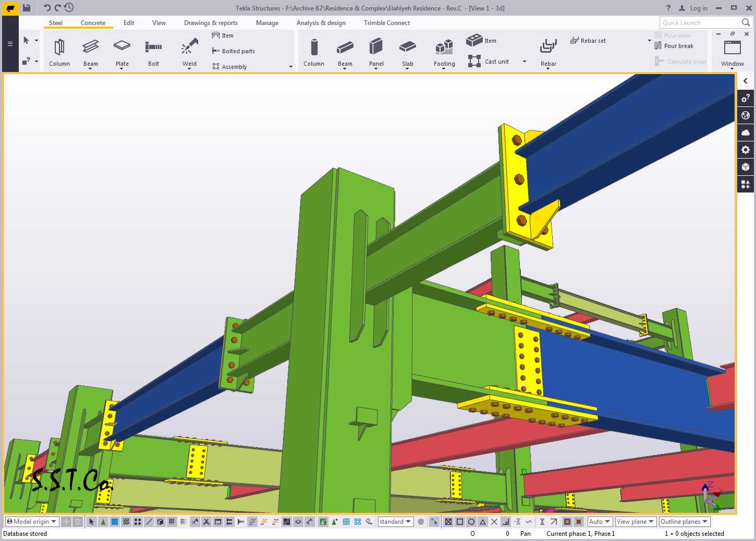This screenshot has height=541, width=756.
Task: Toggle Select reference models cube switch
Action: (161, 522)
